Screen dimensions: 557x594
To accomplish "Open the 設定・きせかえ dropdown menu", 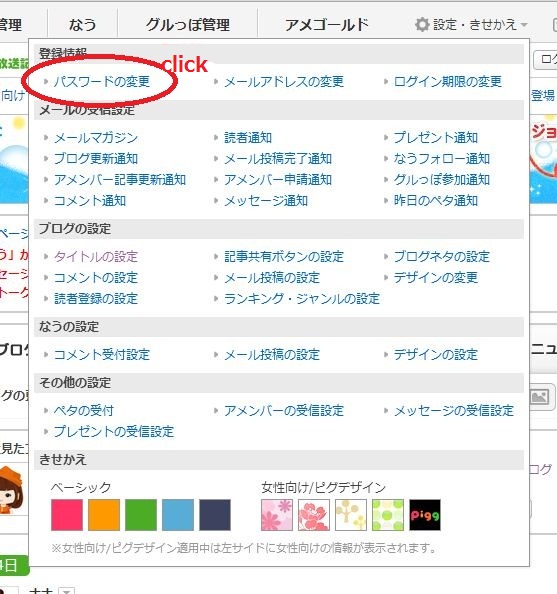I will 471,25.
